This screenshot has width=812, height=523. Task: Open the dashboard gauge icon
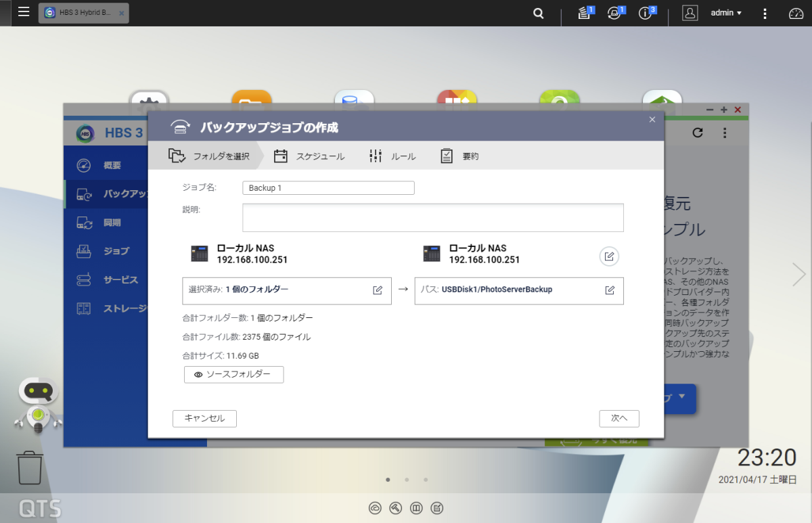[796, 13]
